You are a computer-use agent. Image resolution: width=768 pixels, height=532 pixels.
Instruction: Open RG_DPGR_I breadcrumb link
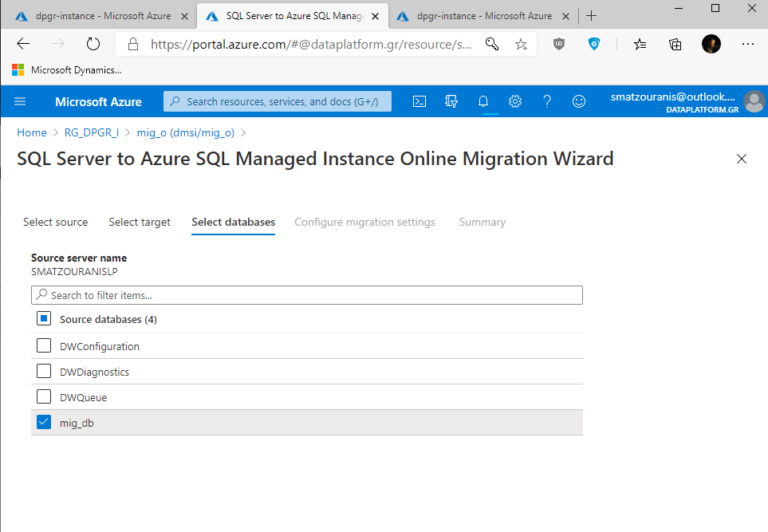pyautogui.click(x=92, y=132)
